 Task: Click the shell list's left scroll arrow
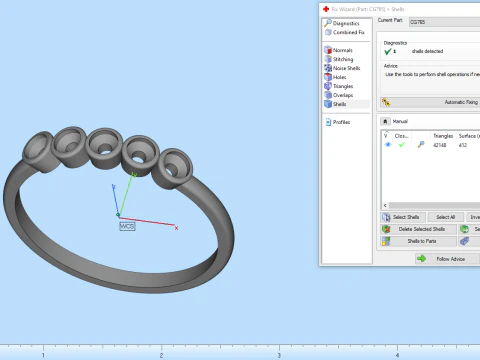pos(385,205)
